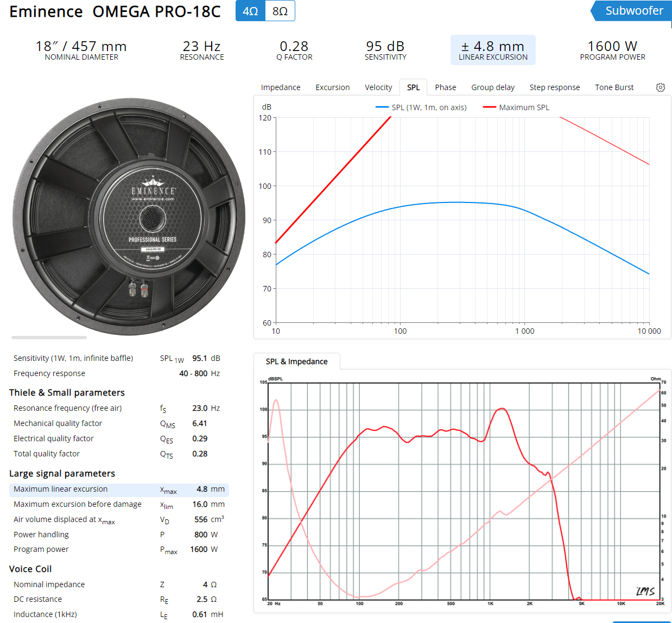Viewport: 672px width, 623px height.
Task: Click the 0.28 Q factor stat
Action: (294, 50)
